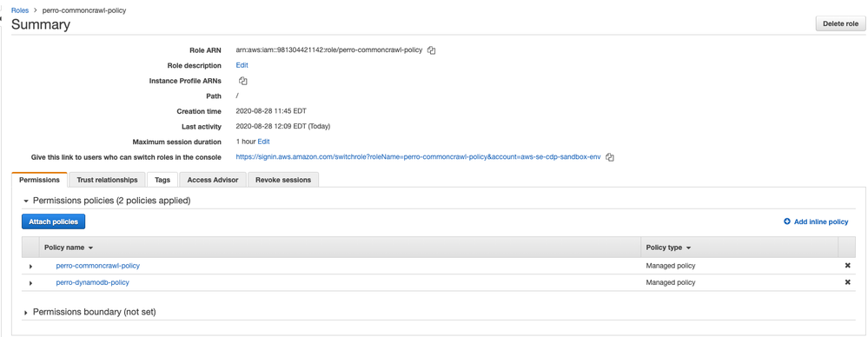Copy the Role ARN to clipboard
Screen dimensions: 868x337
432,50
